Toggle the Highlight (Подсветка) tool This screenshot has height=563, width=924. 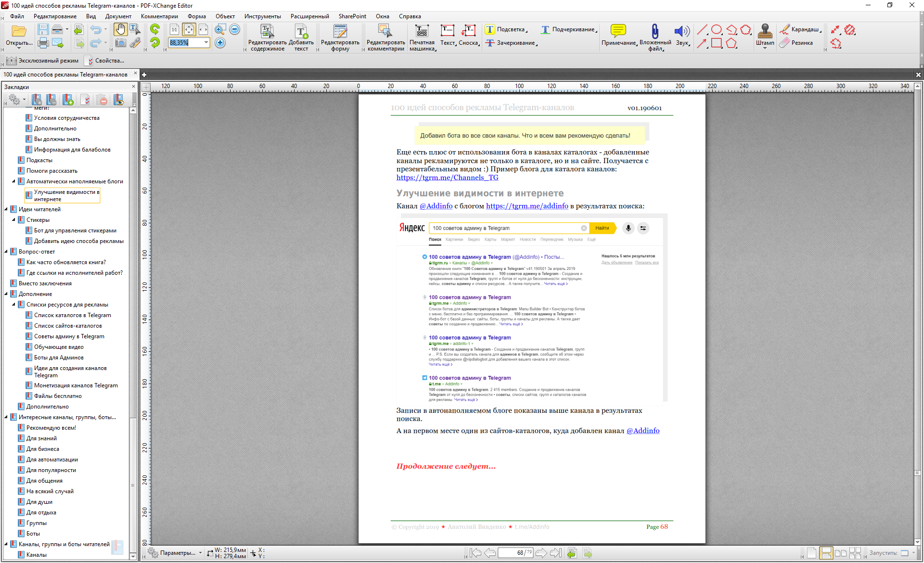[x=506, y=30]
